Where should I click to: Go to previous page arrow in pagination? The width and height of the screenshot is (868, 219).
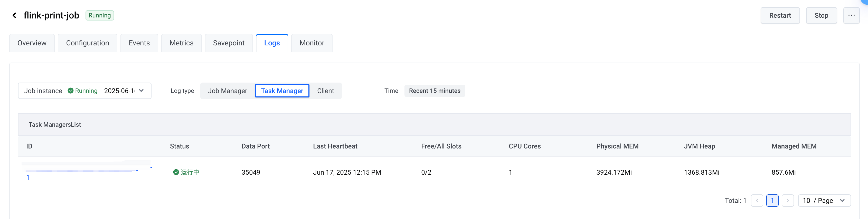[757, 201]
